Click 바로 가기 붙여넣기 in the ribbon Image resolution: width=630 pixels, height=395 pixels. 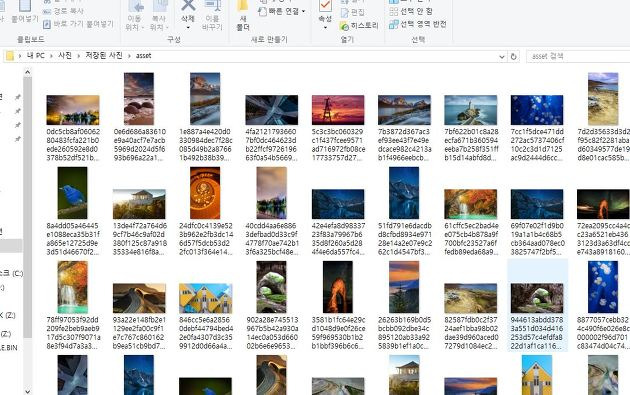[78, 24]
